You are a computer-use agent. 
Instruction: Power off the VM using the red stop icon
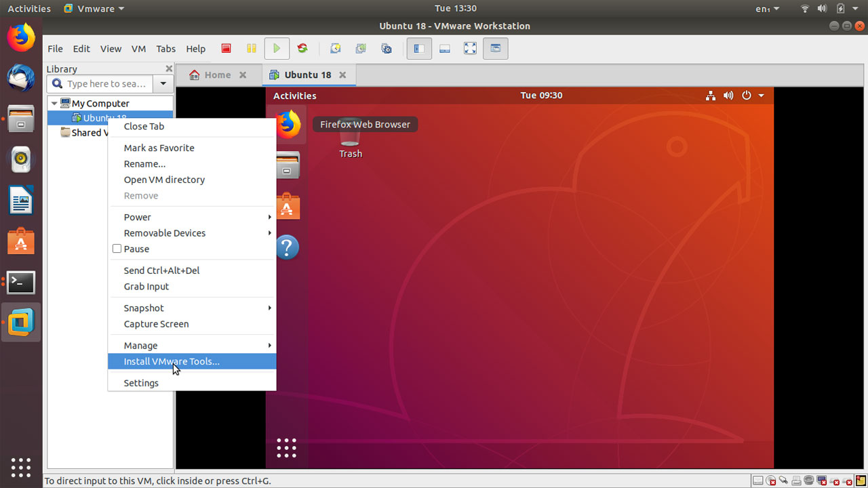(226, 48)
